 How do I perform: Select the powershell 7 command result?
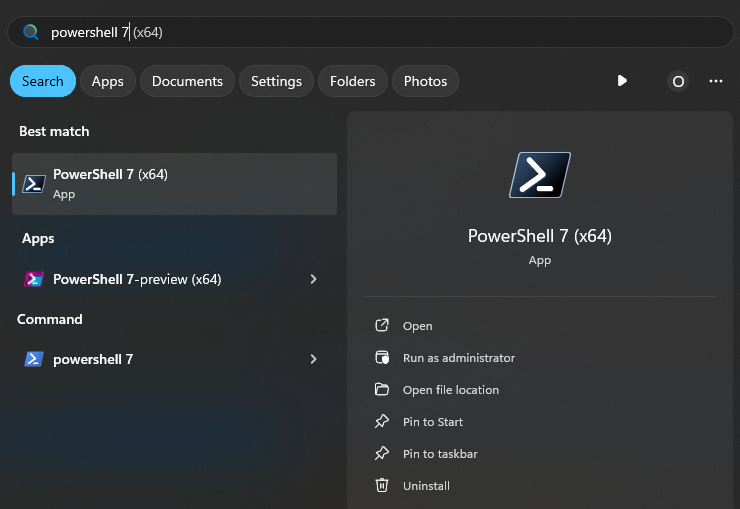coord(174,359)
